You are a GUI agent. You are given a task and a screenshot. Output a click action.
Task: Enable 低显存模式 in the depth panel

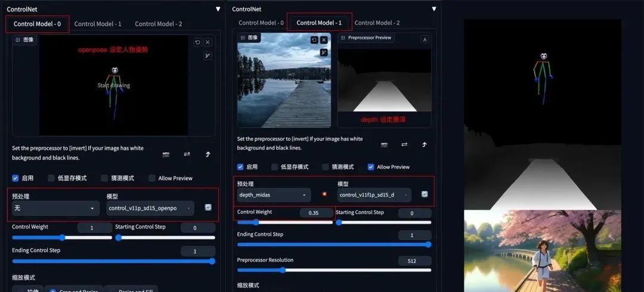[x=275, y=167]
